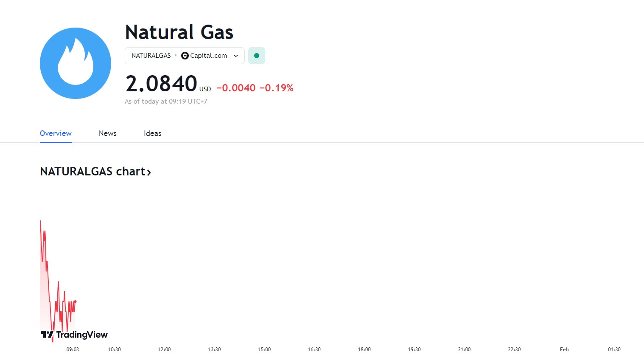Click the Capital.com broker logo icon
The image size is (644, 361).
[x=185, y=56]
